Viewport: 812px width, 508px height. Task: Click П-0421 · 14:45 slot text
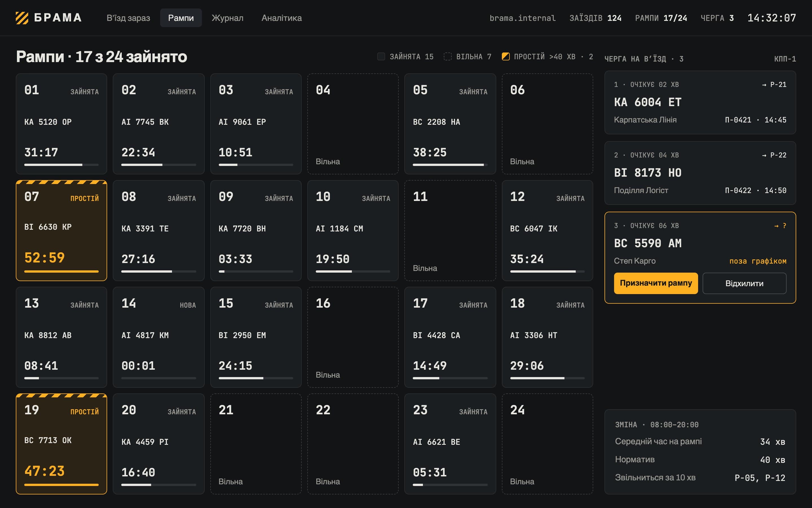tap(756, 120)
